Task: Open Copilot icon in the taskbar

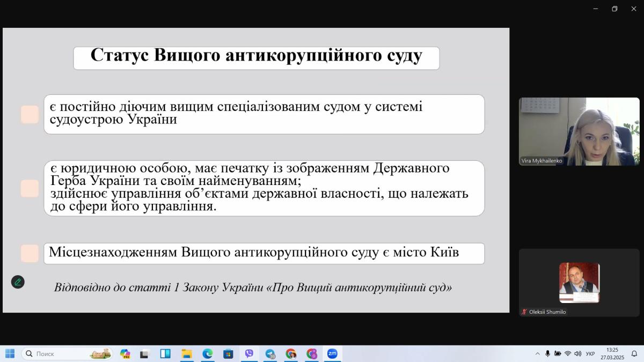Action: [125, 353]
